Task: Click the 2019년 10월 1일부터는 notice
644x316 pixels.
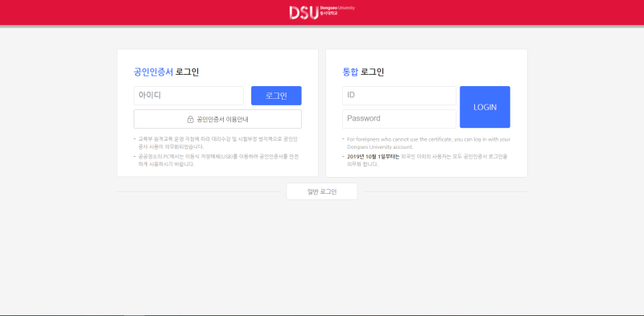Action: [427, 160]
